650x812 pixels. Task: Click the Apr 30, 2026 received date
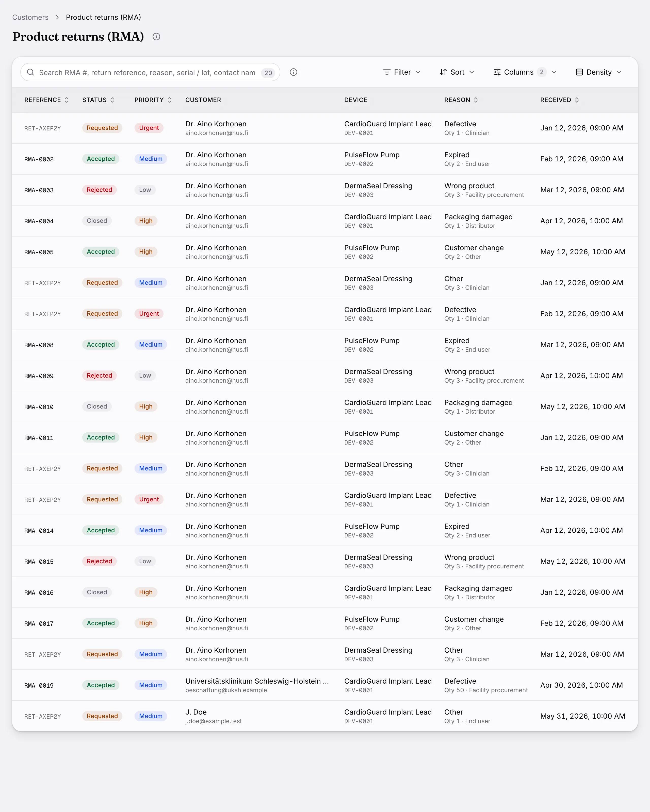click(x=581, y=685)
